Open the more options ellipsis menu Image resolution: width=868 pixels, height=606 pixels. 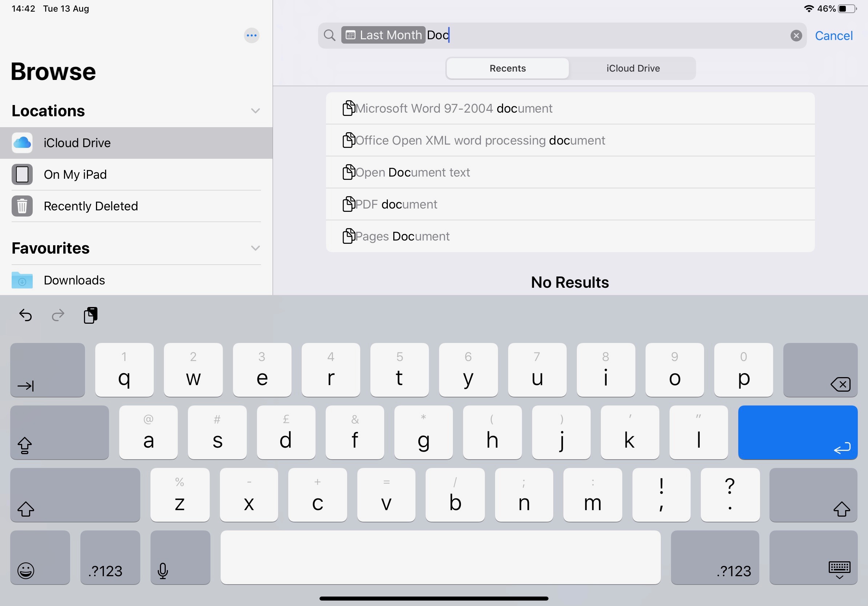(x=252, y=36)
